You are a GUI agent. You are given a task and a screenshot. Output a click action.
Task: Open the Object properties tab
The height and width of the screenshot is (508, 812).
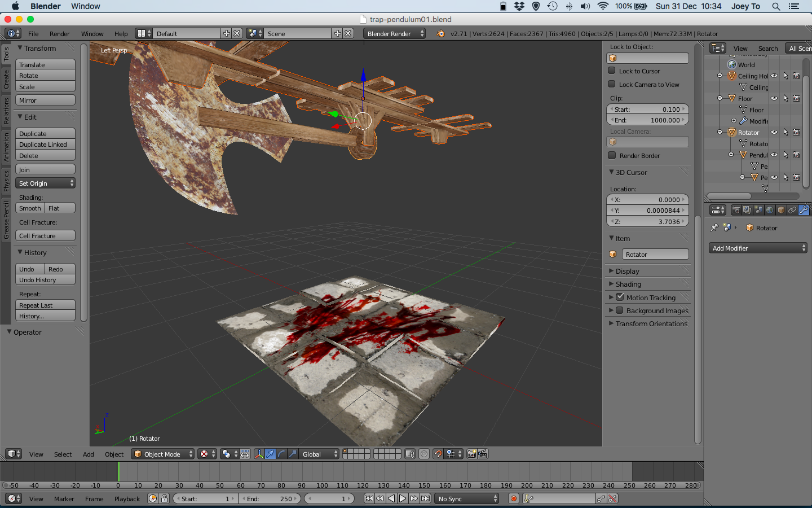[781, 210]
